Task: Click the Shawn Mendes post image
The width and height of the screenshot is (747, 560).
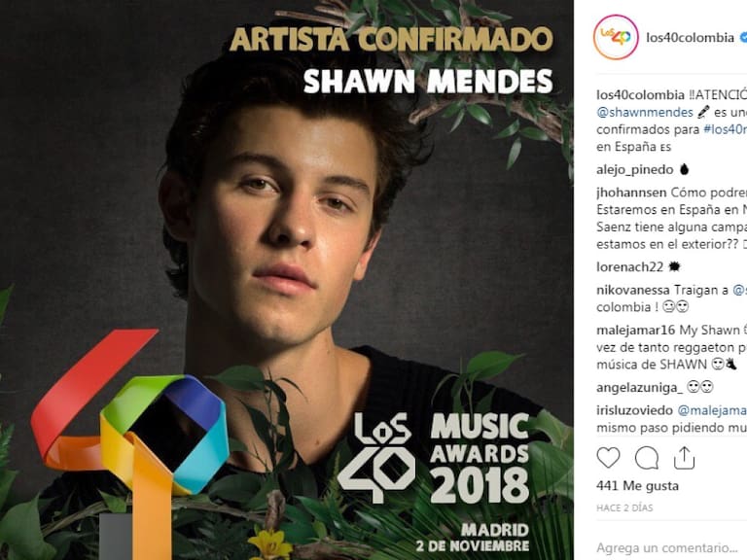Action: (x=287, y=280)
